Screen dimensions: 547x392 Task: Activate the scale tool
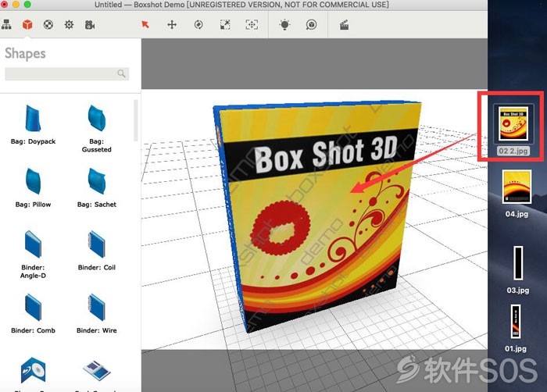[225, 25]
